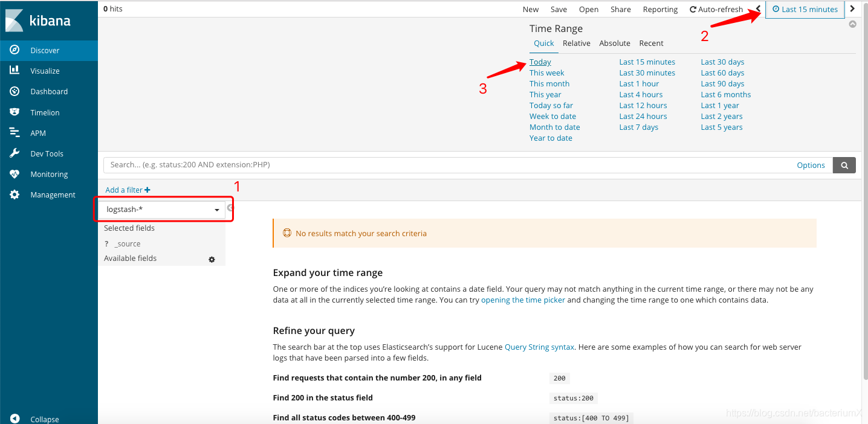Select This year time range

click(545, 94)
